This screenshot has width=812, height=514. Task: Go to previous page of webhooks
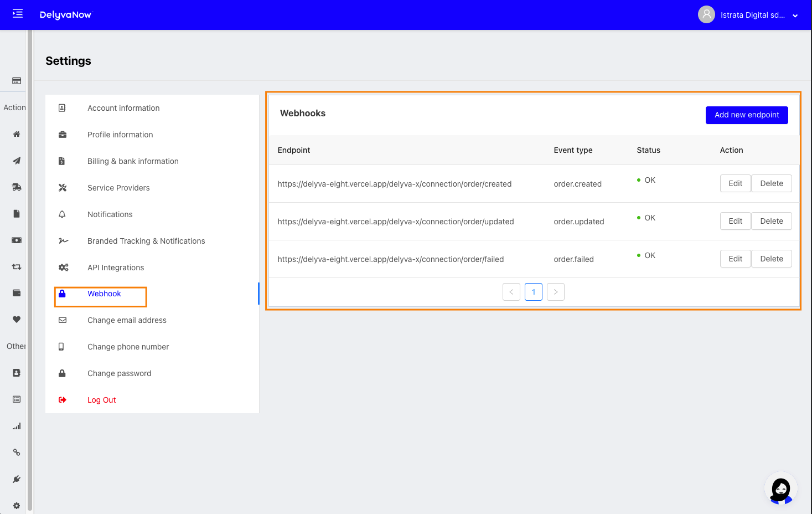tap(511, 292)
